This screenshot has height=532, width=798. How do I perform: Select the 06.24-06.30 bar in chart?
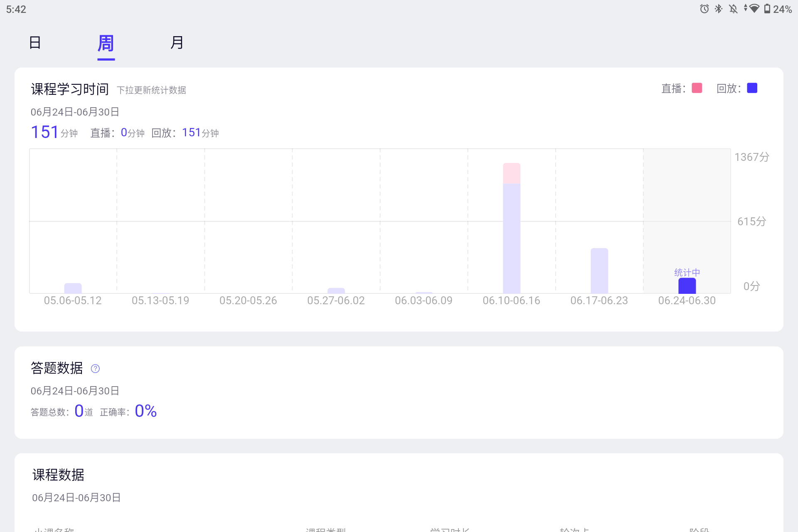(687, 286)
